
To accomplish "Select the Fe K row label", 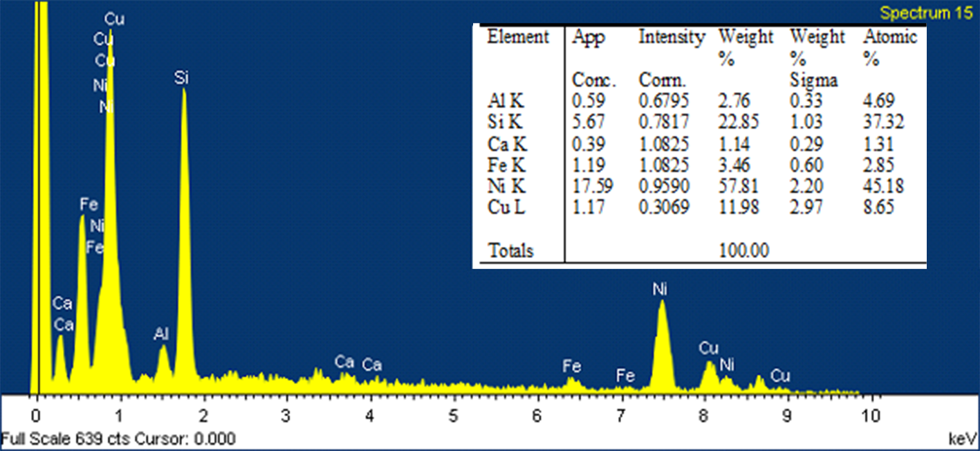I will 506,165.
